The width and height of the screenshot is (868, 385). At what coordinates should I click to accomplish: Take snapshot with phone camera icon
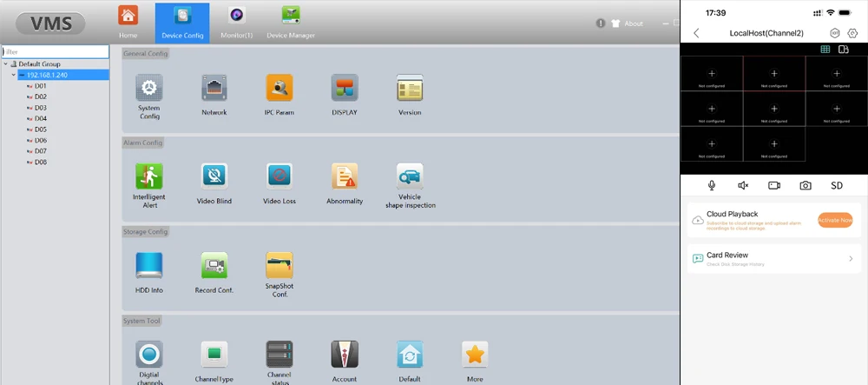806,186
